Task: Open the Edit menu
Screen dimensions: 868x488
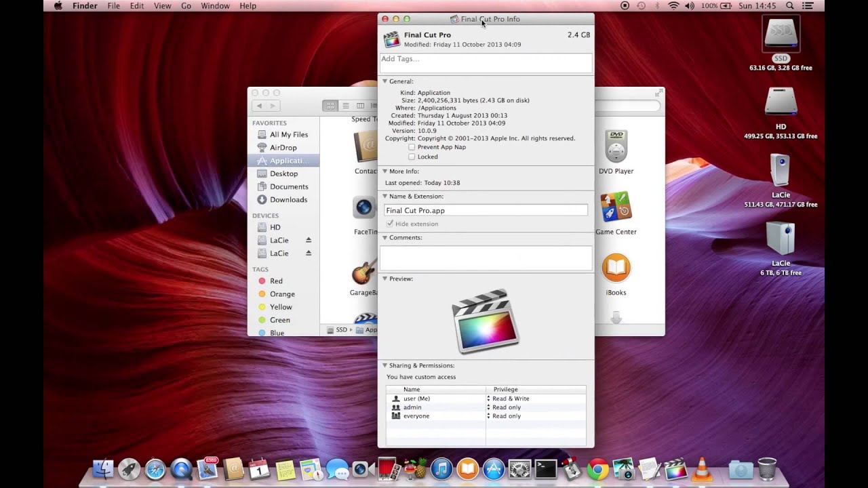Action: point(137,6)
